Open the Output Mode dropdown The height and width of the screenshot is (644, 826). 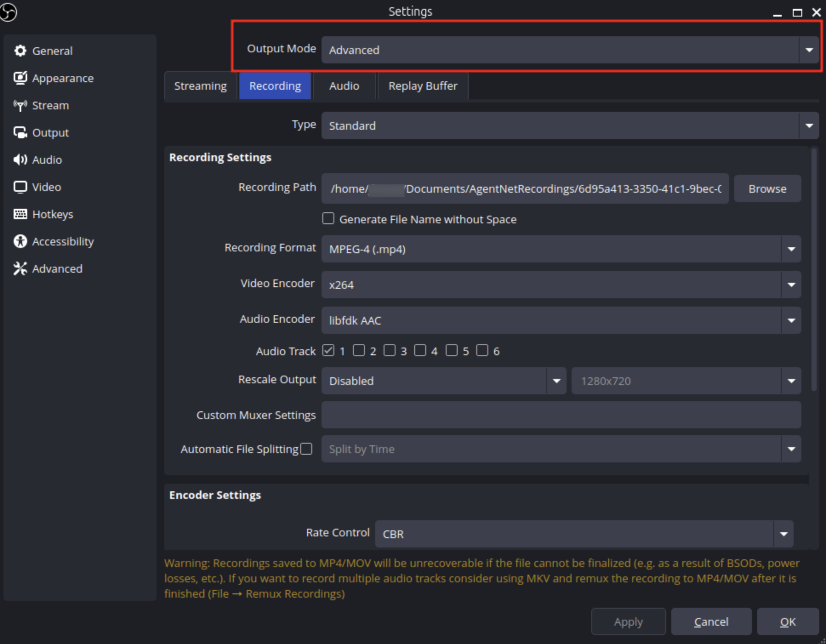(x=570, y=50)
